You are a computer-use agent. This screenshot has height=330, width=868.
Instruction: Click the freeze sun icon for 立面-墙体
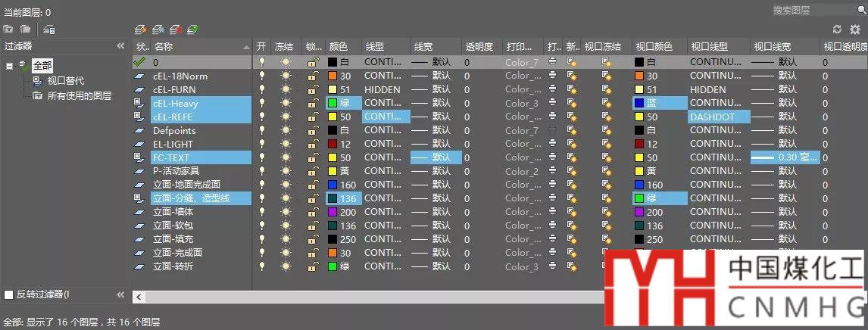[286, 212]
